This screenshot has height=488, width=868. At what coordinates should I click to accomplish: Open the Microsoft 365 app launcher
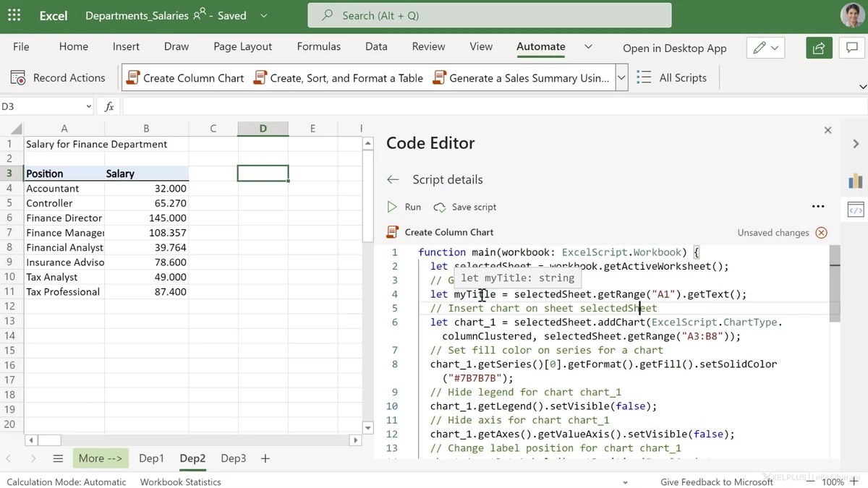[14, 15]
